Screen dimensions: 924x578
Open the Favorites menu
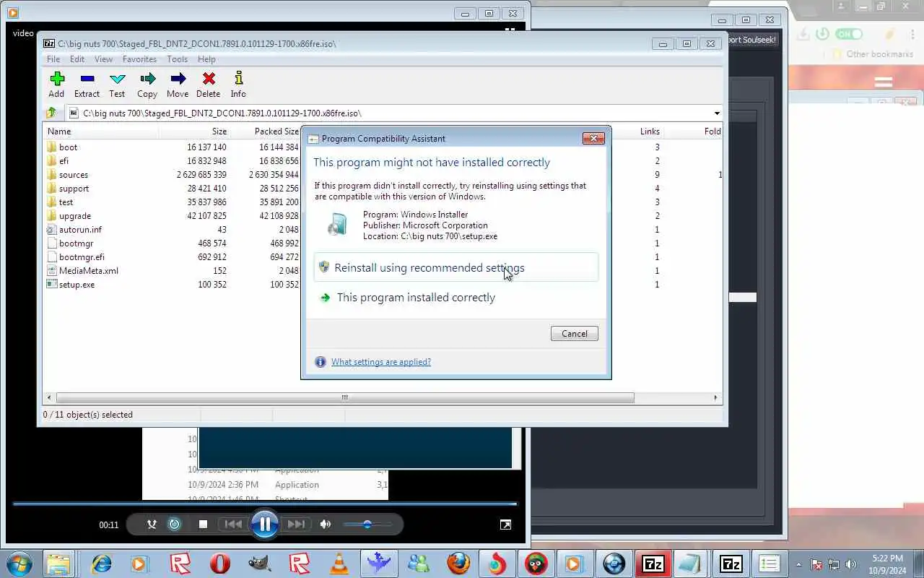(139, 59)
